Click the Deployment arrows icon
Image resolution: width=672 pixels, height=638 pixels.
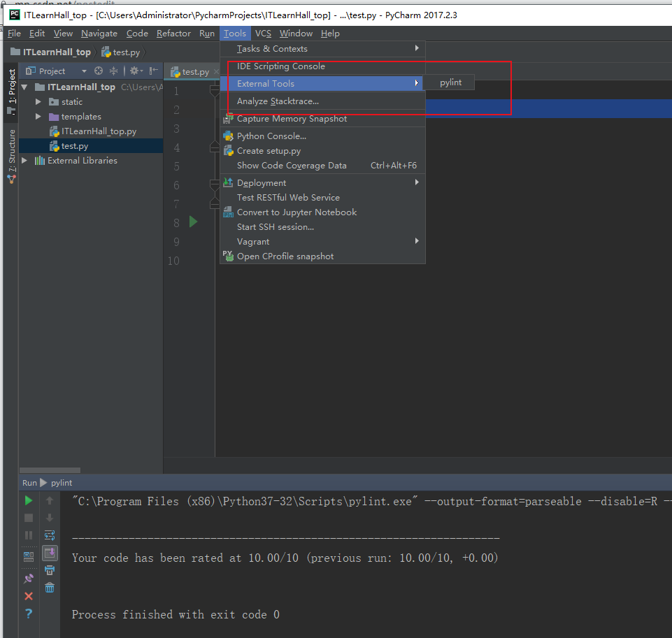228,182
